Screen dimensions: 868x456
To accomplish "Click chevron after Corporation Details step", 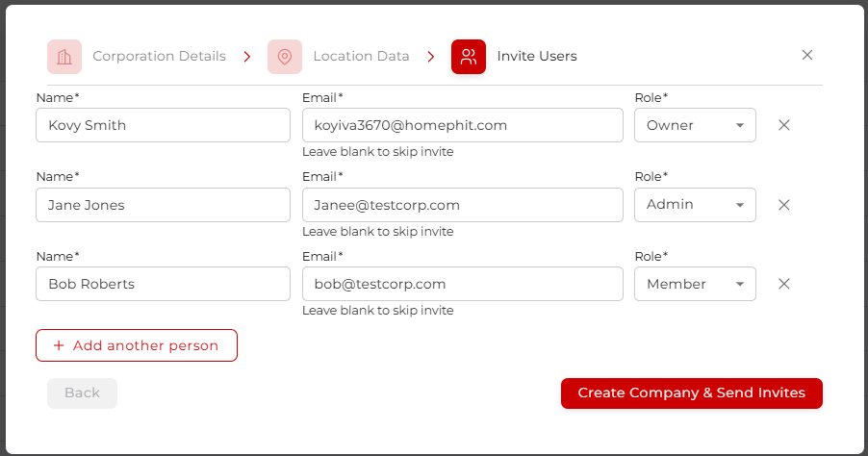I will point(247,57).
